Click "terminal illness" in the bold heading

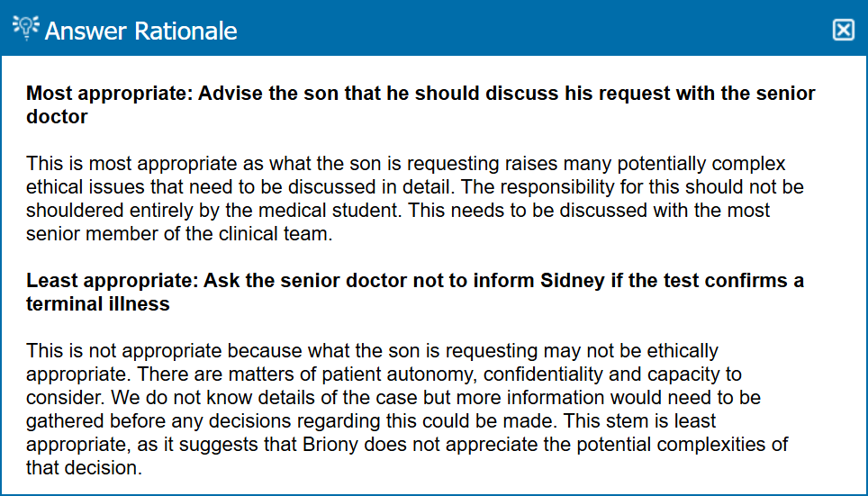coord(98,304)
